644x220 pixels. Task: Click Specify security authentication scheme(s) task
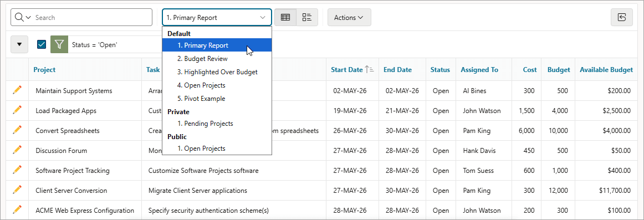208,211
